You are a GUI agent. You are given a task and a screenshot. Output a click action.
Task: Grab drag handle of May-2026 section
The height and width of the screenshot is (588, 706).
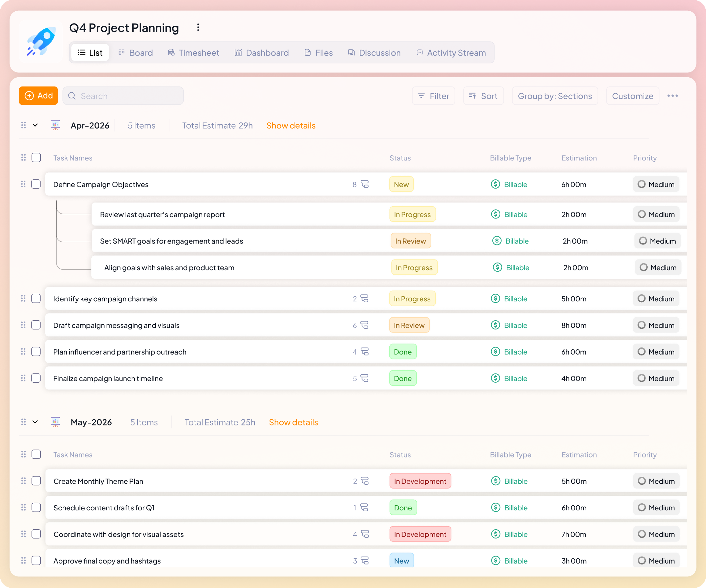click(23, 422)
